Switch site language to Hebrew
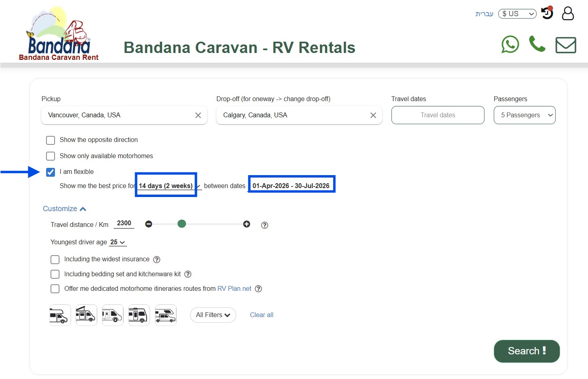Image resolution: width=588 pixels, height=379 pixels. pos(484,13)
